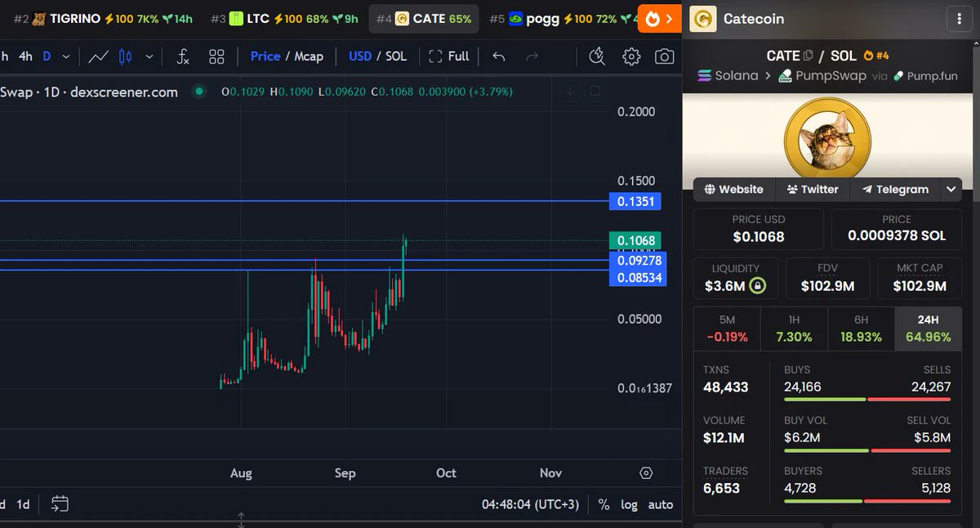980x528 pixels.
Task: Select the 6H stats tab
Action: point(861,329)
